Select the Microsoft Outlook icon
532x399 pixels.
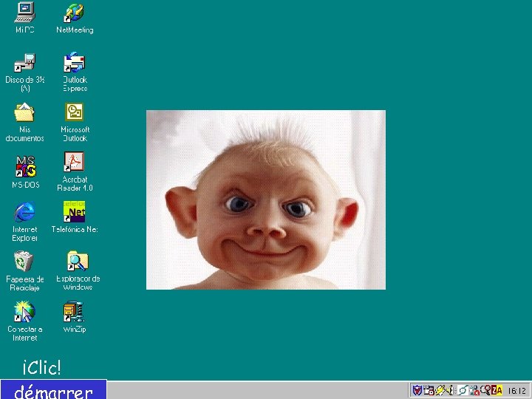coord(75,112)
